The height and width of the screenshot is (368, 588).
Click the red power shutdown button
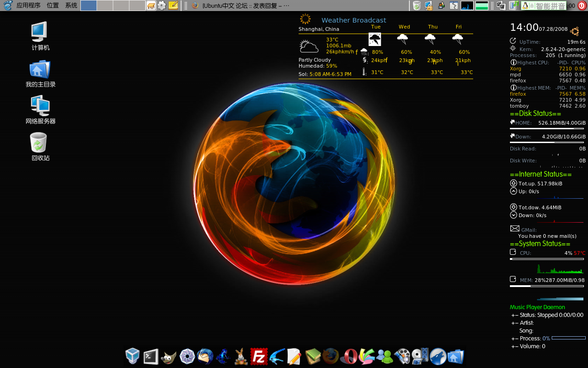[582, 6]
